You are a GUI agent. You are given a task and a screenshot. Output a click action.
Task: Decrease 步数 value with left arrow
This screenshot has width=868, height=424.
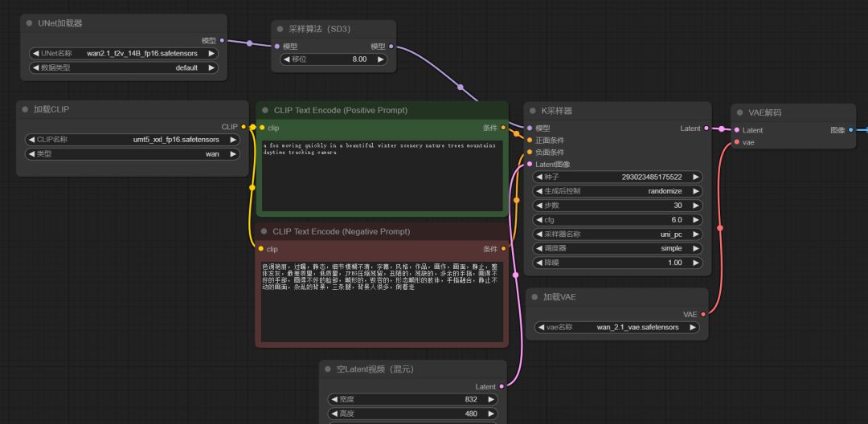point(538,206)
